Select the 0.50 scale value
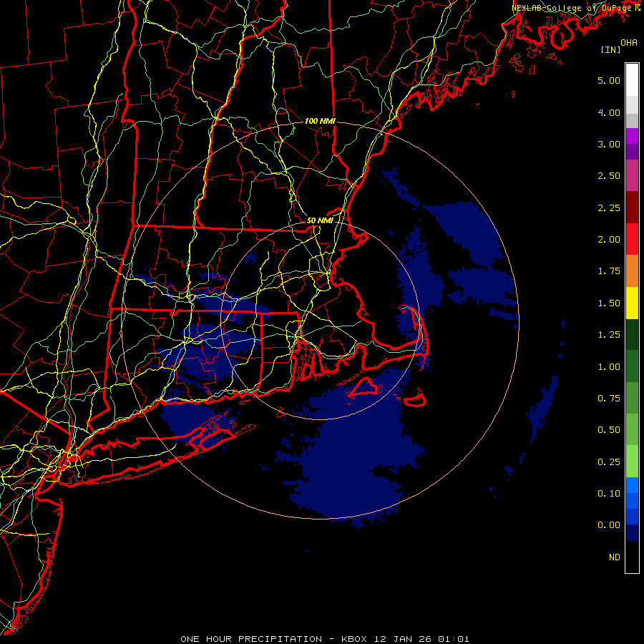This screenshot has width=644, height=644. click(609, 430)
